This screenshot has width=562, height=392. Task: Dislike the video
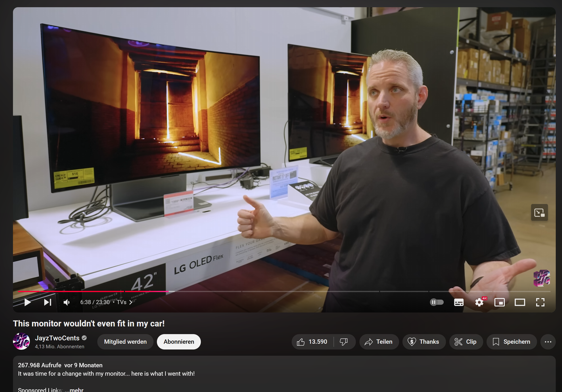click(344, 342)
